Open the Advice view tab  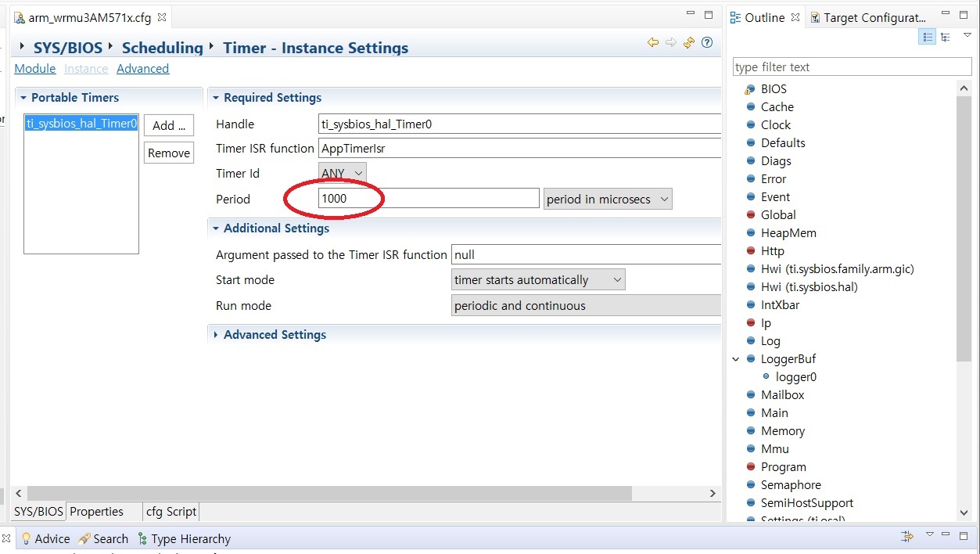(x=45, y=539)
